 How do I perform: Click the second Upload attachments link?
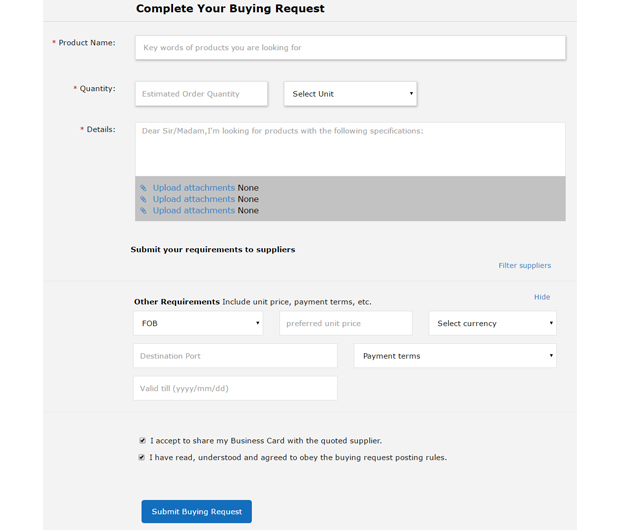click(194, 199)
